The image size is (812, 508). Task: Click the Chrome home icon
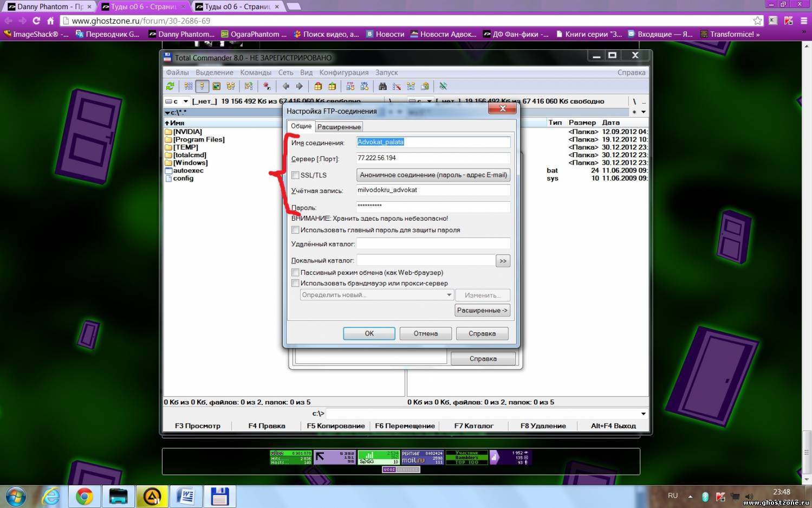tap(50, 21)
